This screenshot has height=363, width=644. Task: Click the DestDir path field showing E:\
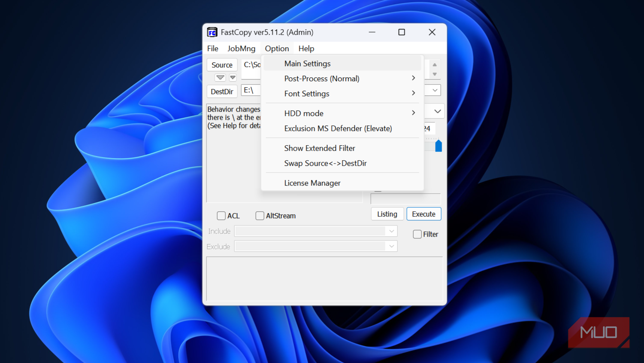(251, 90)
